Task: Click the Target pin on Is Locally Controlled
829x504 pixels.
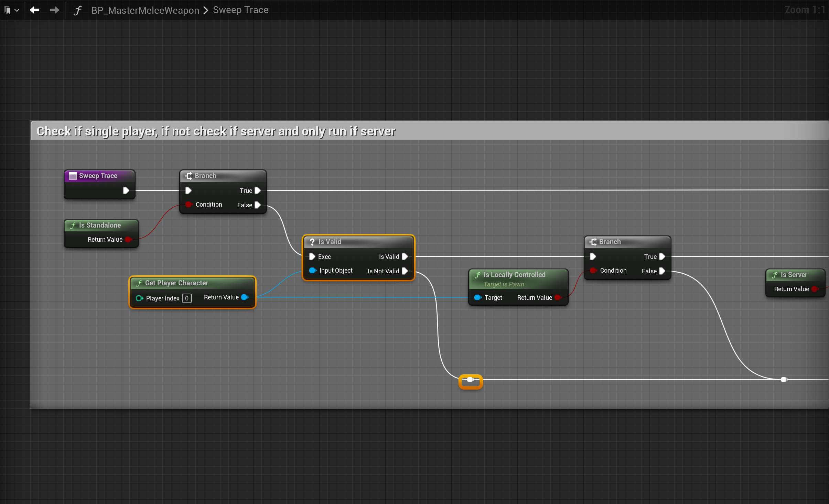Action: click(x=477, y=297)
